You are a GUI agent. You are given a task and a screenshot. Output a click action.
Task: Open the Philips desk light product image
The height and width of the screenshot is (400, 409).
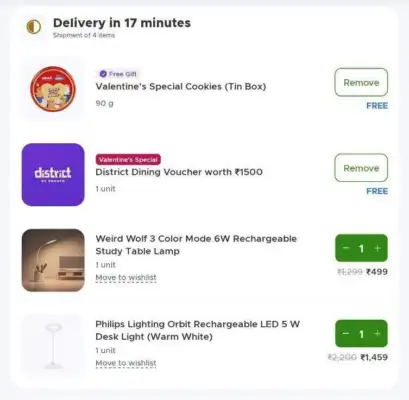[x=53, y=346]
